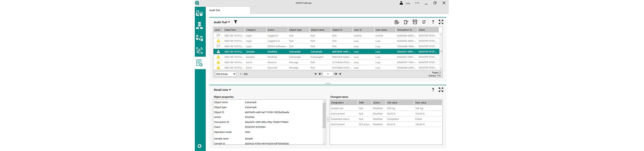Open the flask and beaker sidebar module
This screenshot has width=644, height=151.
[200, 13]
